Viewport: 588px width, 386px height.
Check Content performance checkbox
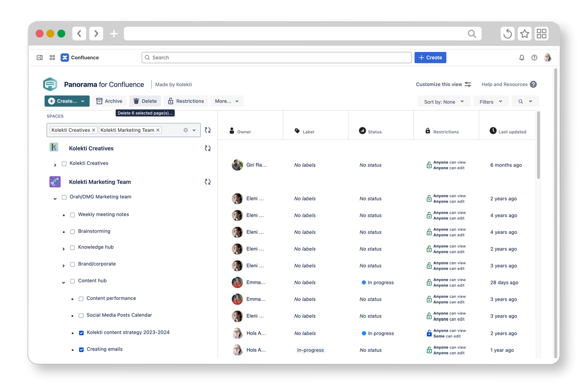(x=81, y=299)
